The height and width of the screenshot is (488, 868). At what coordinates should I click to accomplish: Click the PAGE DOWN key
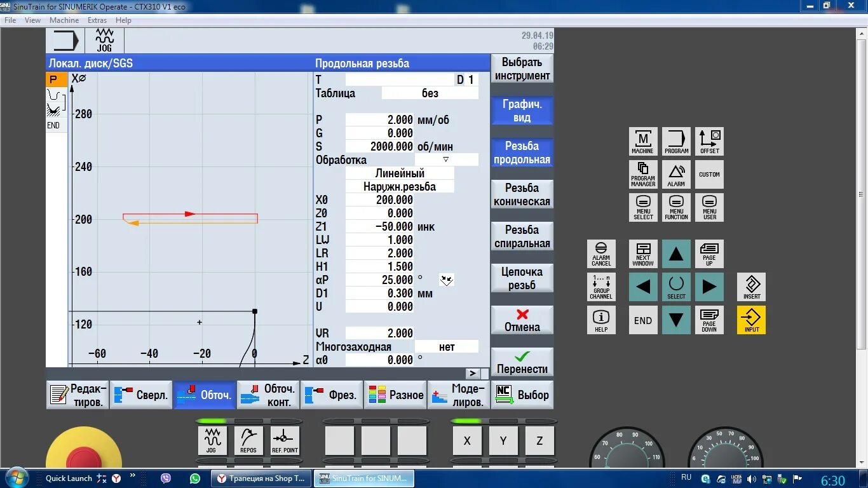tap(709, 320)
